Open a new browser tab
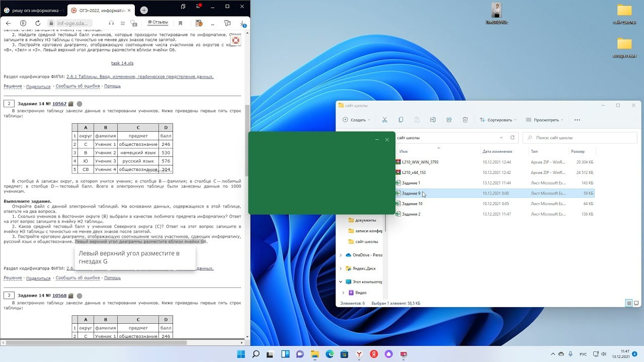644x362 pixels. [144, 10]
